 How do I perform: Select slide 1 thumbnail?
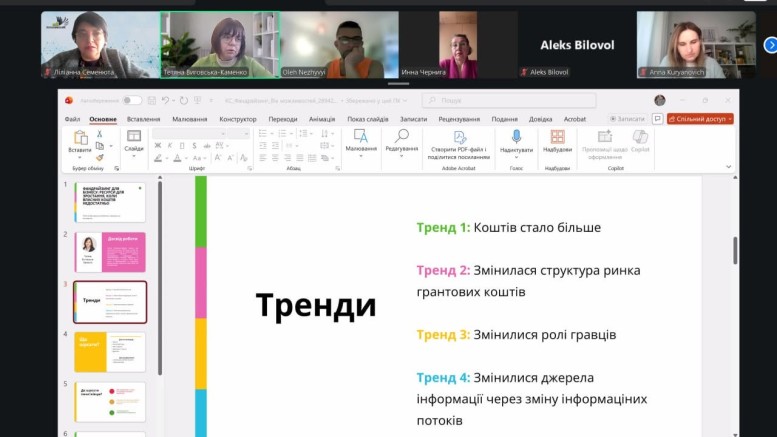pyautogui.click(x=110, y=202)
